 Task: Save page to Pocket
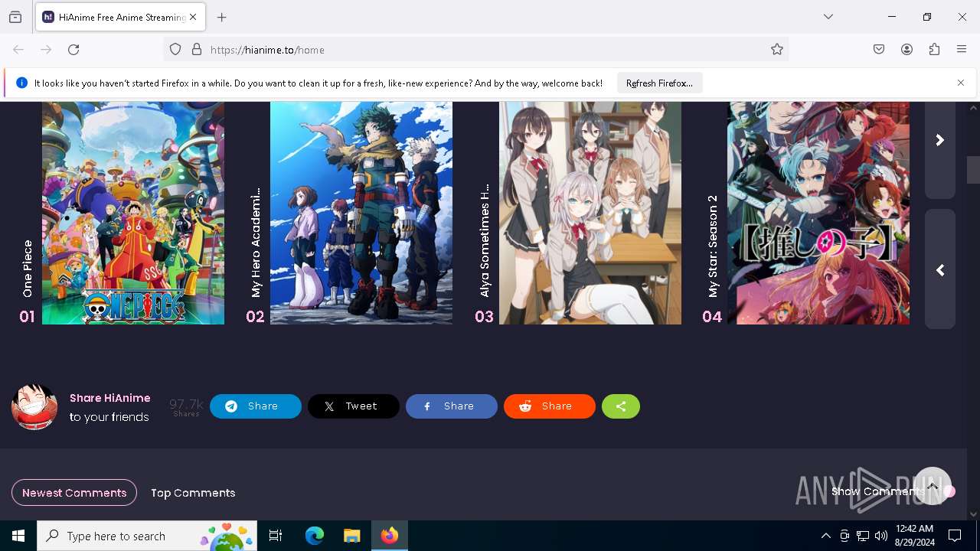coord(879,50)
